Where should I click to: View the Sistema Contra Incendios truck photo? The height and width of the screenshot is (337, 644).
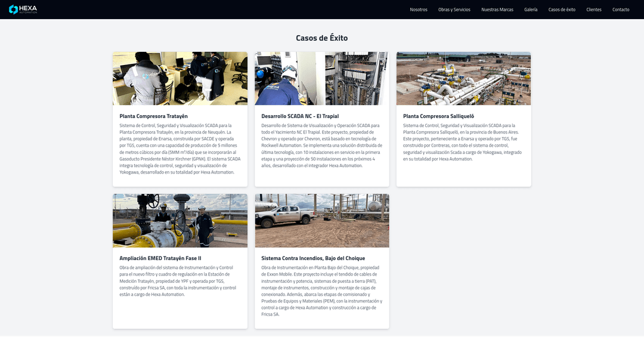322,221
